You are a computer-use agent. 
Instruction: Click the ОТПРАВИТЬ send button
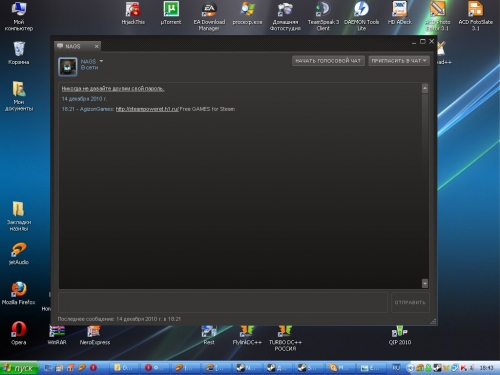(x=410, y=302)
